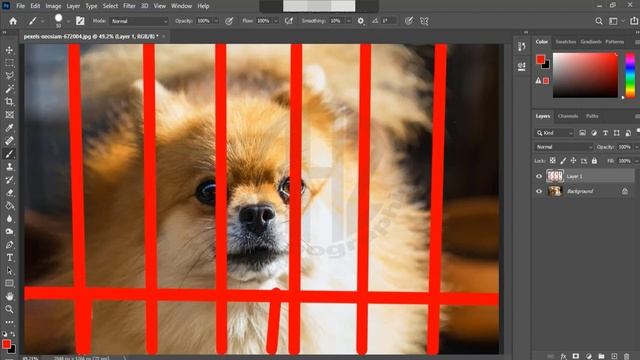Select the Move tool
Viewport: 640px width, 360px height.
tap(9, 50)
